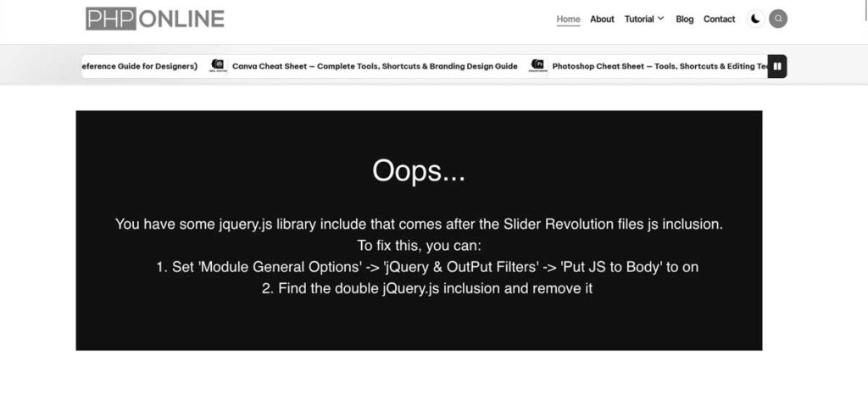Open the Photoshop Cheat Sheet thumbnail icon

point(537,66)
